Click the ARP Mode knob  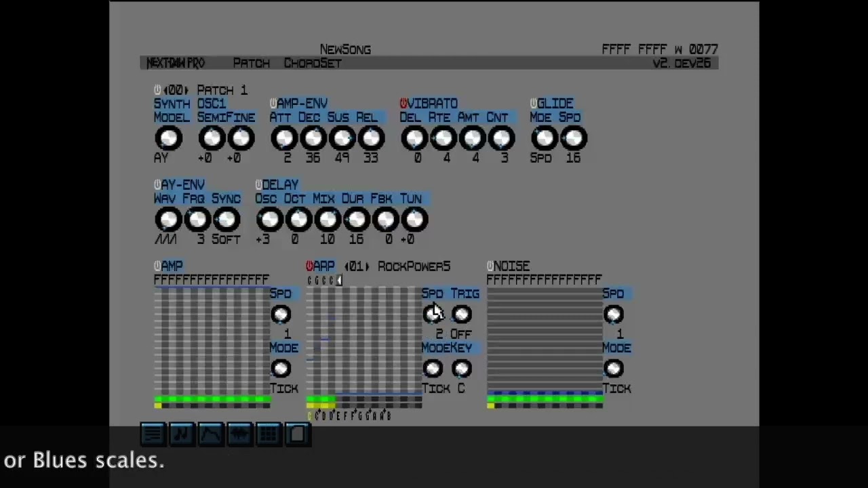(x=433, y=369)
